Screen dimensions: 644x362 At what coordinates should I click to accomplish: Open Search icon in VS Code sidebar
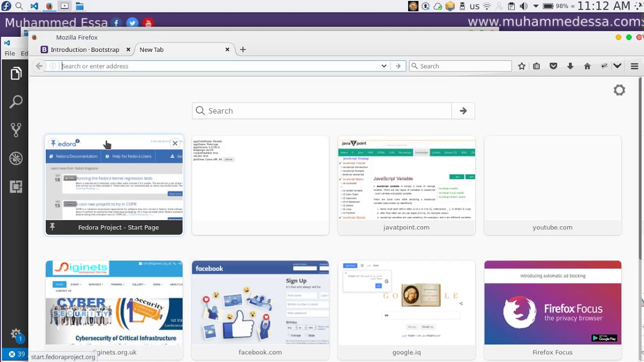16,102
